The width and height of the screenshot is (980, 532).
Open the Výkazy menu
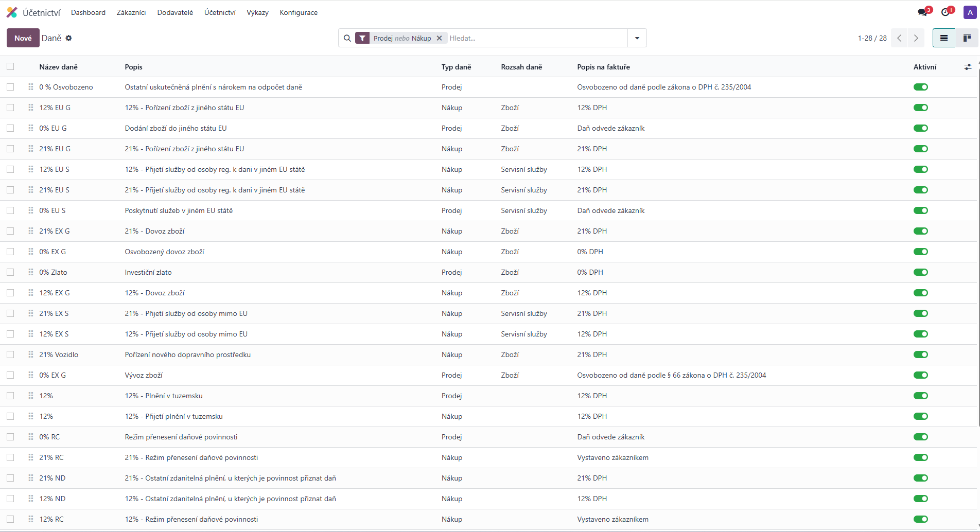point(257,12)
